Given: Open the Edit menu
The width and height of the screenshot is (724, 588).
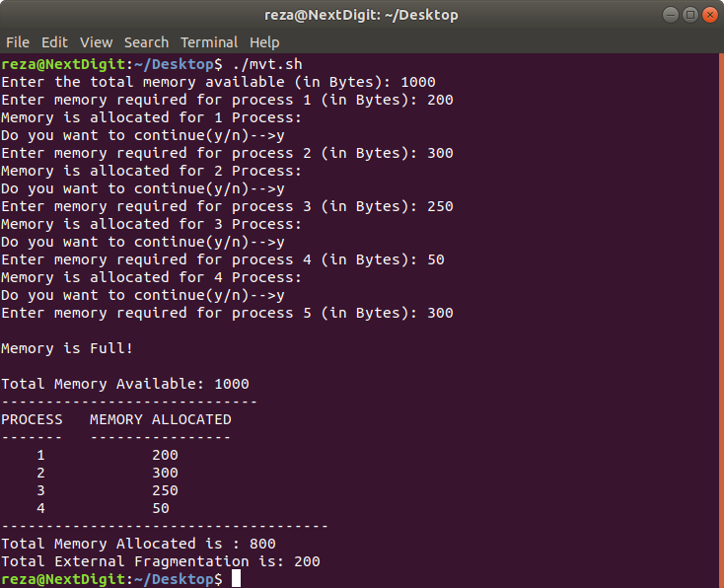Looking at the screenshot, I should pos(54,42).
